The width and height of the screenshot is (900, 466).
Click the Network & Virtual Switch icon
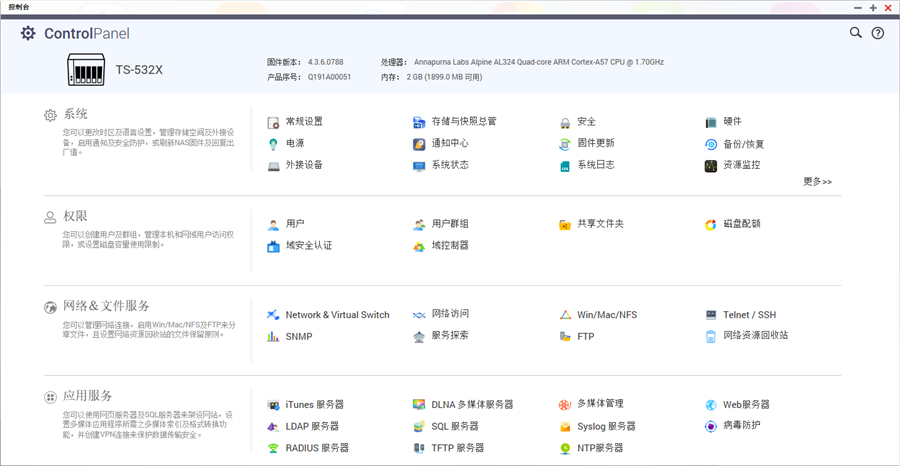[273, 315]
